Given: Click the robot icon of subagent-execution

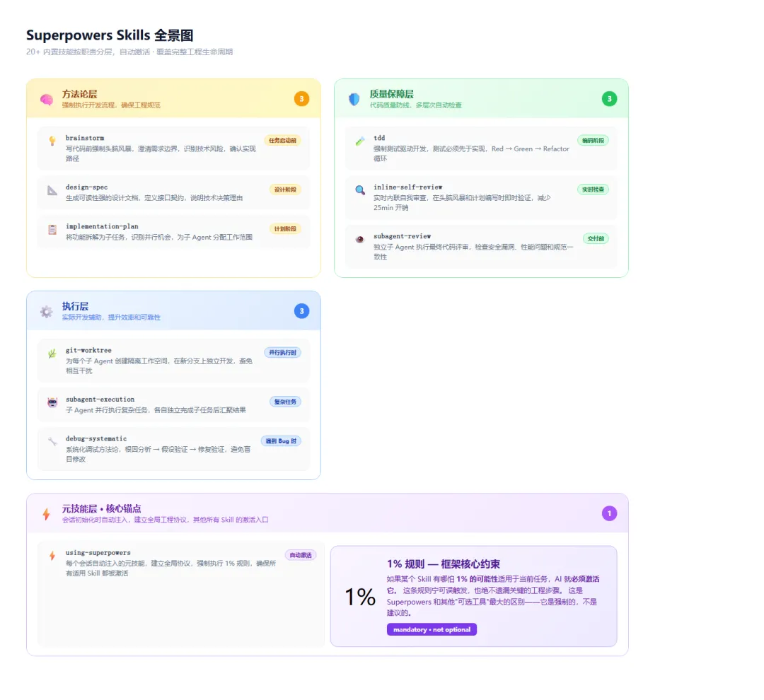Looking at the screenshot, I should tap(52, 402).
